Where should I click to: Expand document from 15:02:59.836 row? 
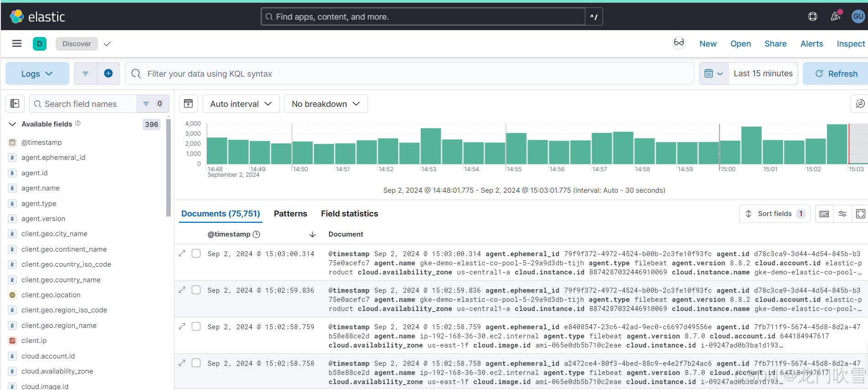coord(182,290)
